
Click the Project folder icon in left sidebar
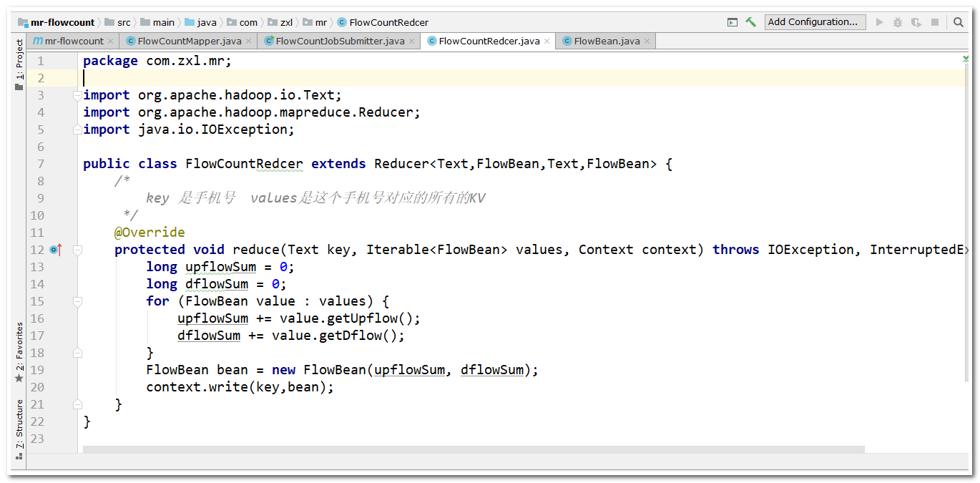(x=19, y=87)
